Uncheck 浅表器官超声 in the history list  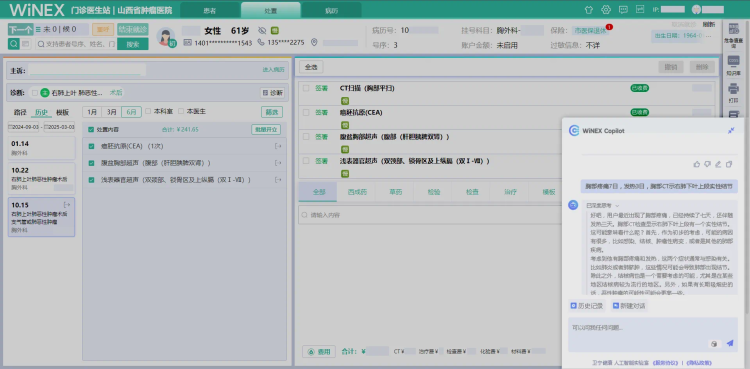pos(91,180)
